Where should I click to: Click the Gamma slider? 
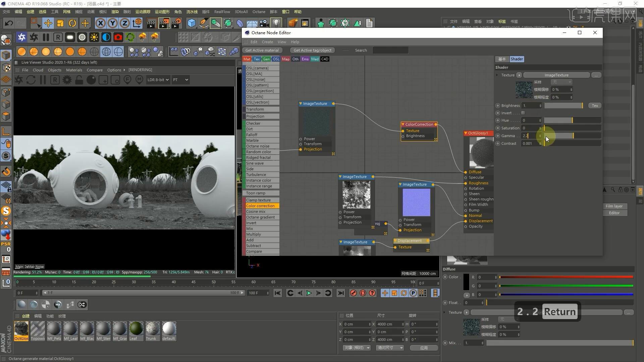click(x=572, y=136)
